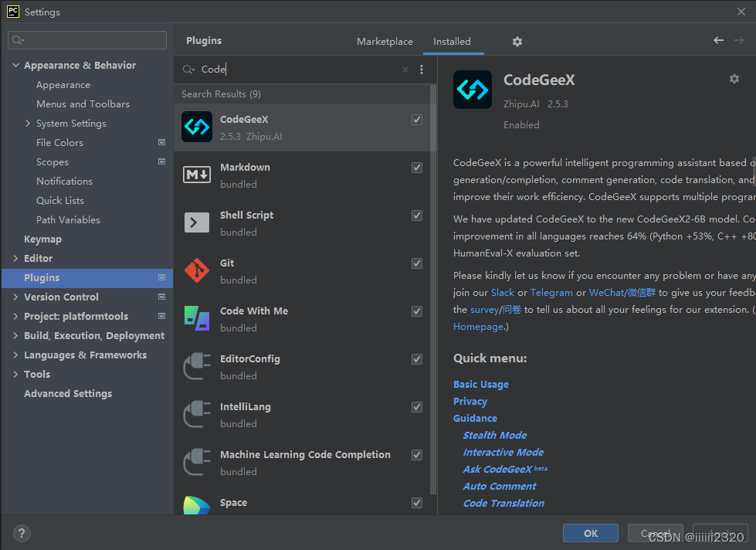This screenshot has height=550, width=756.
Task: Click the Machine Learning Code Completion plugin icon
Action: (197, 462)
